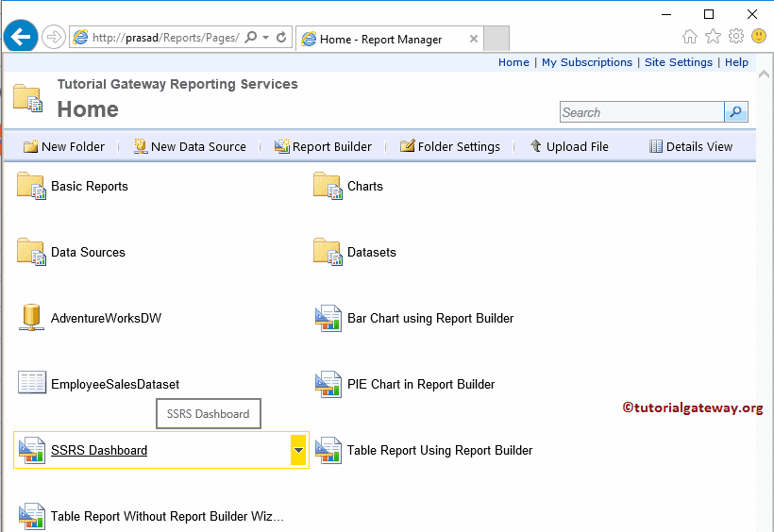Click the address bar search magnifier icon
The image size is (774, 532).
point(251,37)
